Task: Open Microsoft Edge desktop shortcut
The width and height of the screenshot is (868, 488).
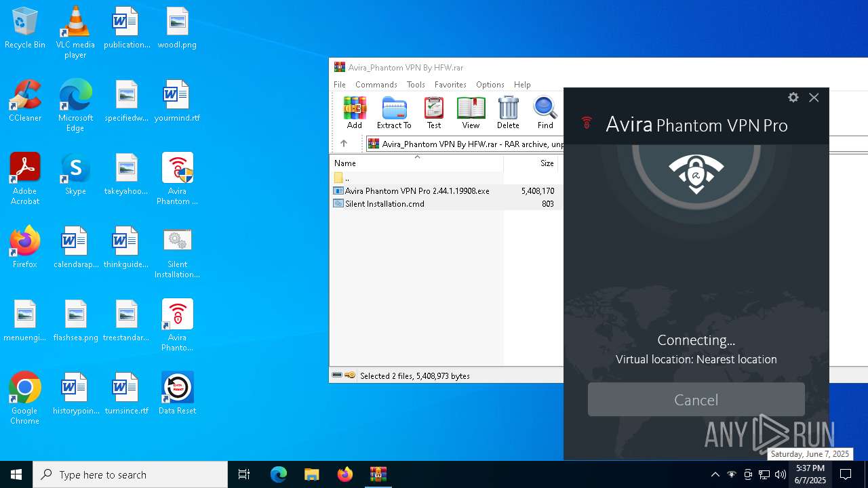Action: point(75,106)
